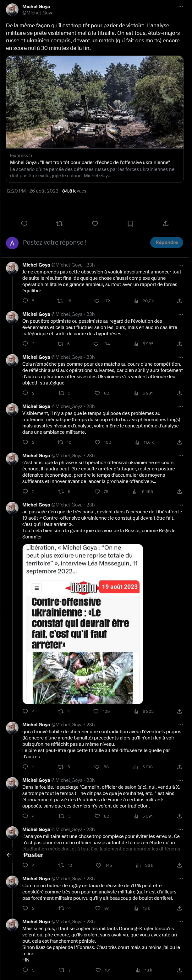Retweet the reply showing 16 retweets
This screenshot has width=192, height=980.
[60, 301]
